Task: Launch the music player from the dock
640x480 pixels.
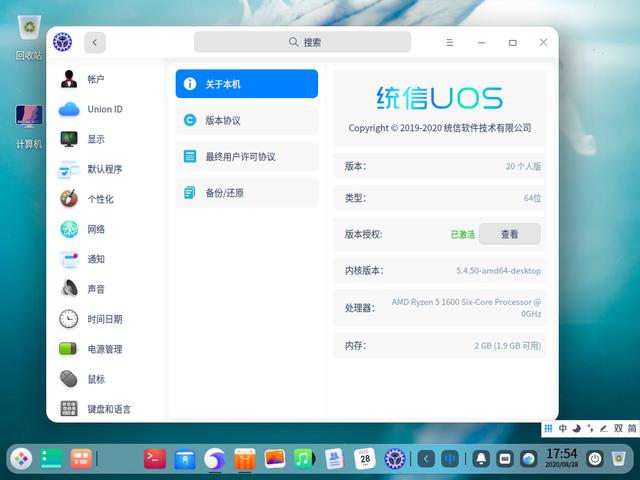Action: [304, 459]
